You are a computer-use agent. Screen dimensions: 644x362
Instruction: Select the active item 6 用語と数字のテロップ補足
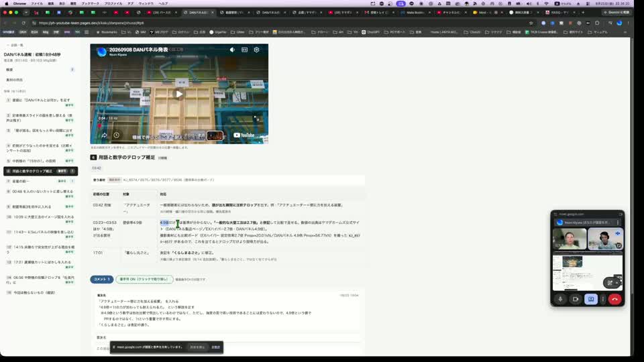click(40, 171)
